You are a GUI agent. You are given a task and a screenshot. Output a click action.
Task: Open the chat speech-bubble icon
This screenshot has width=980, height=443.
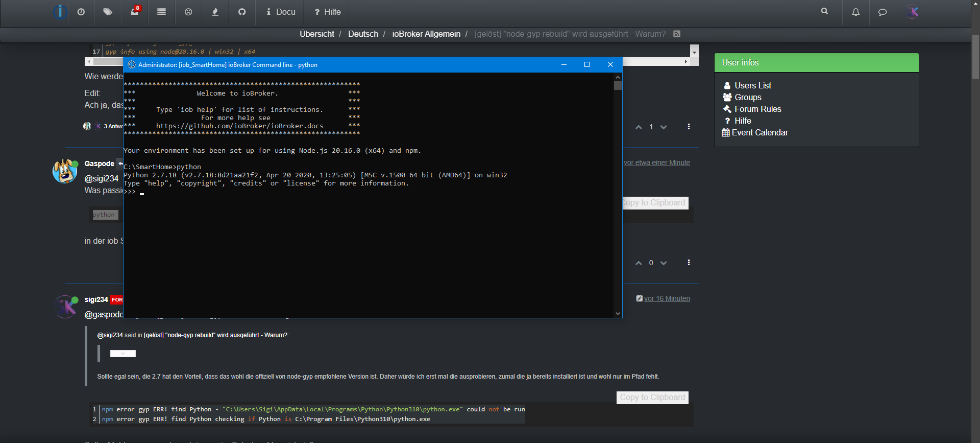pyautogui.click(x=883, y=12)
